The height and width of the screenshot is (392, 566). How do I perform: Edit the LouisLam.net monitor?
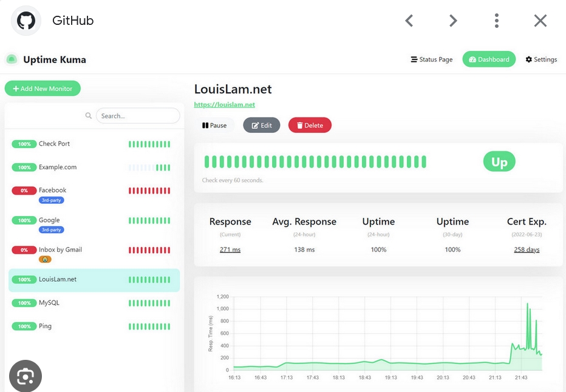[x=262, y=126]
